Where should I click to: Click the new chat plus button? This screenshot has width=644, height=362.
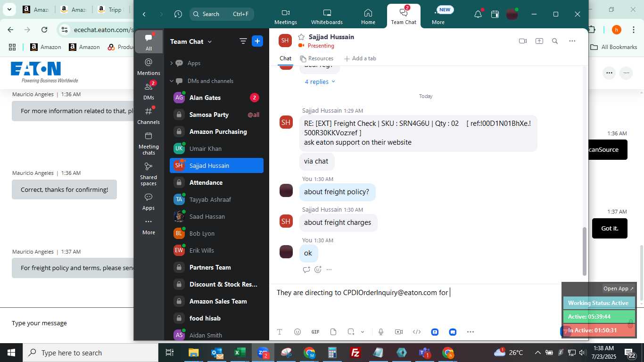pyautogui.click(x=257, y=41)
